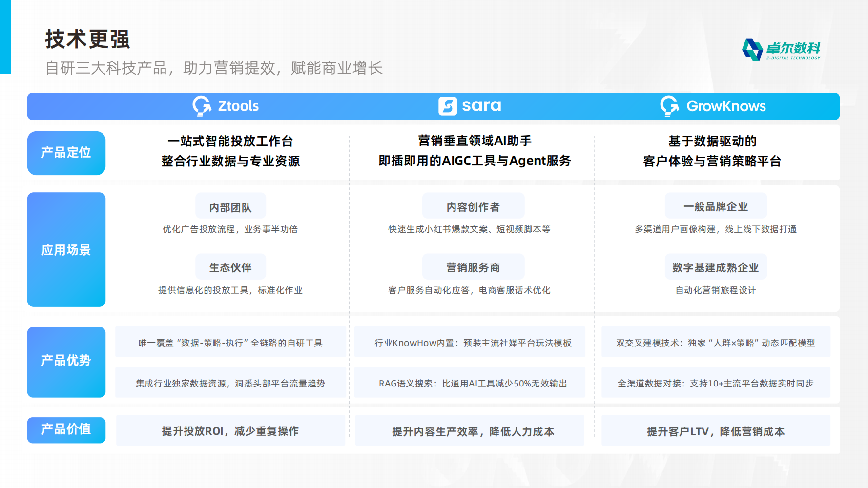The image size is (868, 488).
Task: Select the GrowKnows column header text
Action: [726, 106]
